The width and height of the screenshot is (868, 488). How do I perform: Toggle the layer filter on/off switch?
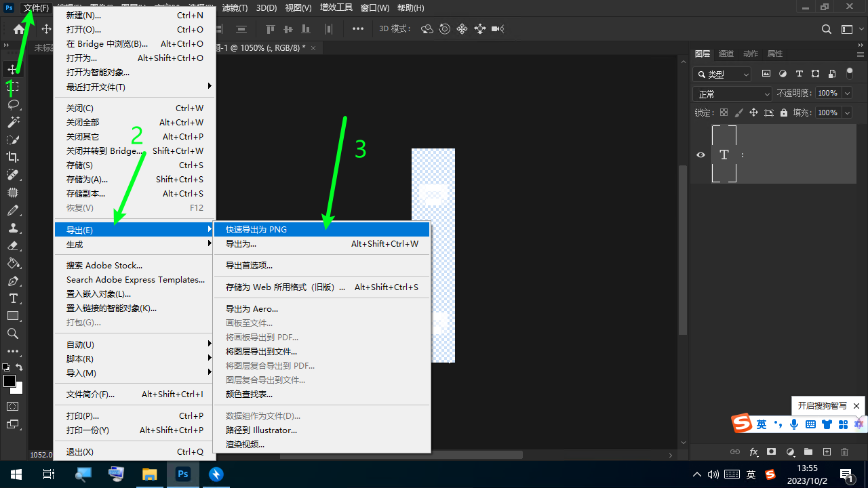850,74
